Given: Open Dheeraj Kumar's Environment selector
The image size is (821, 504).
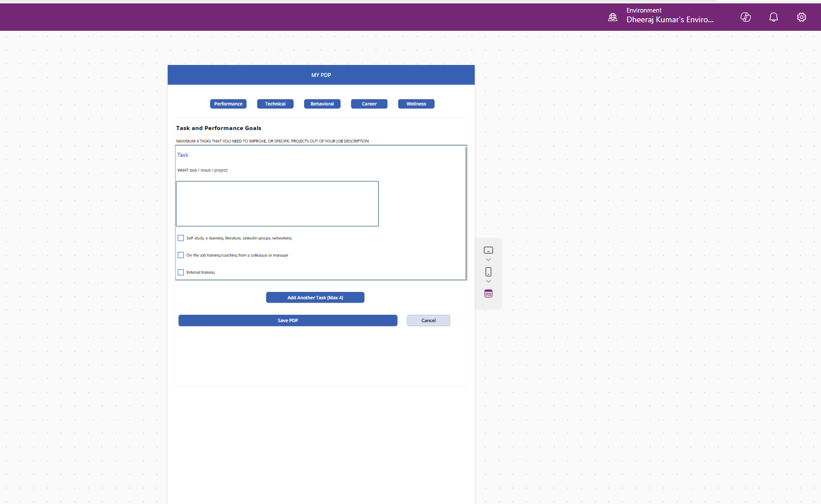Looking at the screenshot, I should tap(669, 19).
